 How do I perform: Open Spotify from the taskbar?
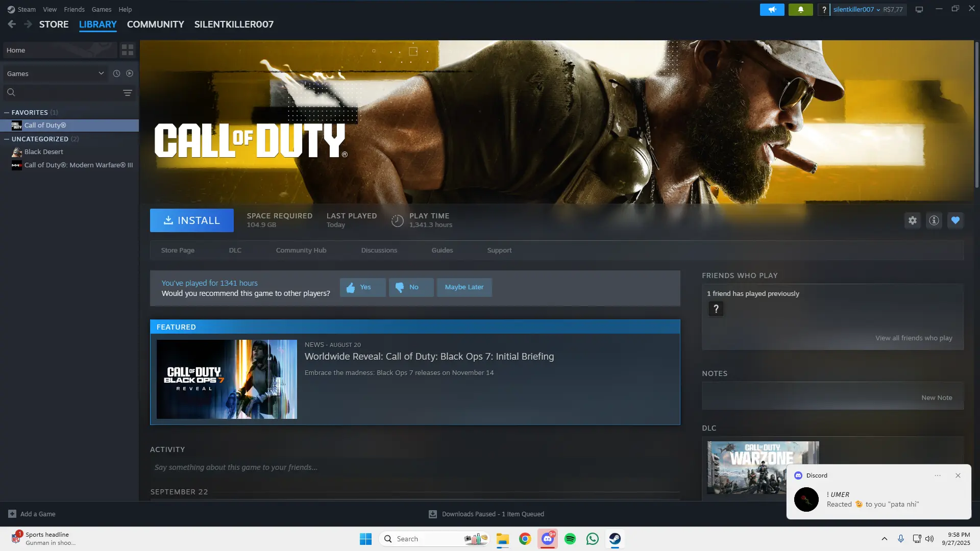click(570, 539)
